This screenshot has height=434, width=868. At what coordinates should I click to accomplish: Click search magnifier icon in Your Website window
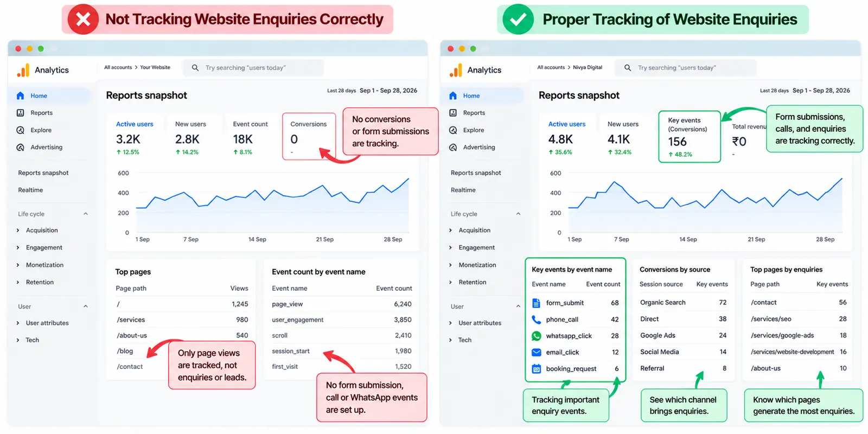pos(195,68)
